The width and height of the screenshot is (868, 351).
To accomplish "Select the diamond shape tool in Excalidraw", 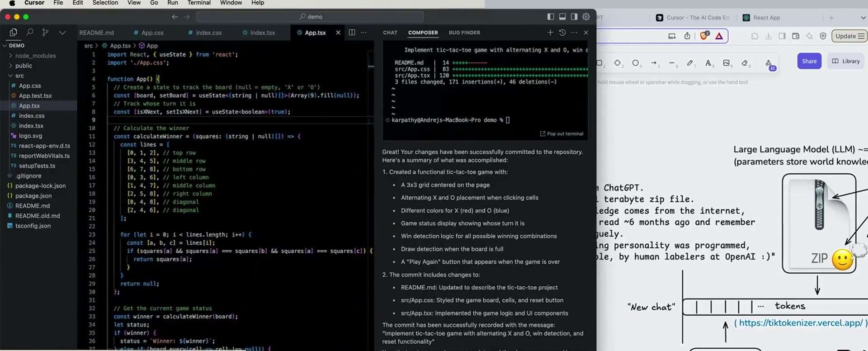I will click(x=618, y=63).
